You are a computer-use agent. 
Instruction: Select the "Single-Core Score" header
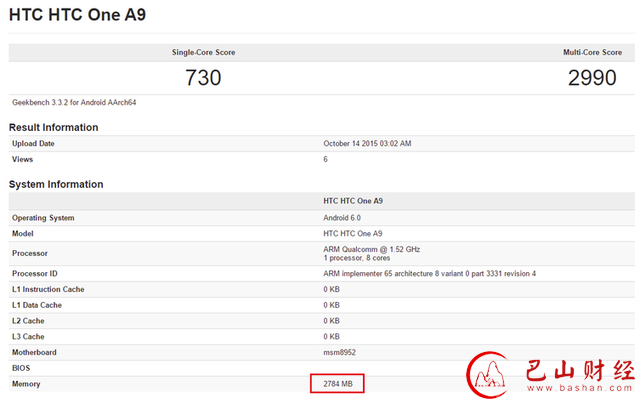click(x=203, y=52)
